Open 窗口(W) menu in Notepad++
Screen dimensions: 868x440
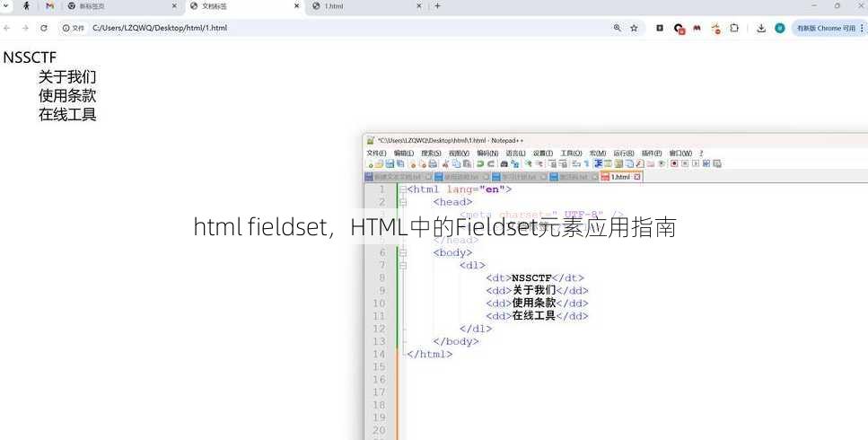pyautogui.click(x=680, y=154)
